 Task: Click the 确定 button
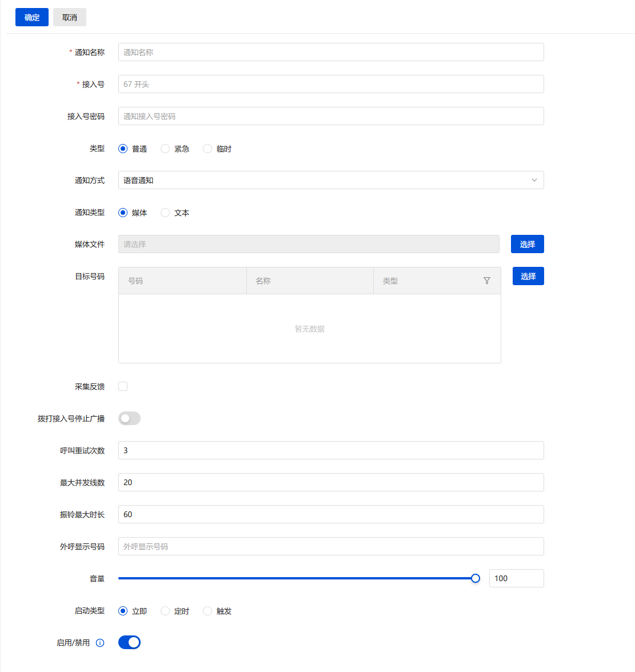[32, 17]
